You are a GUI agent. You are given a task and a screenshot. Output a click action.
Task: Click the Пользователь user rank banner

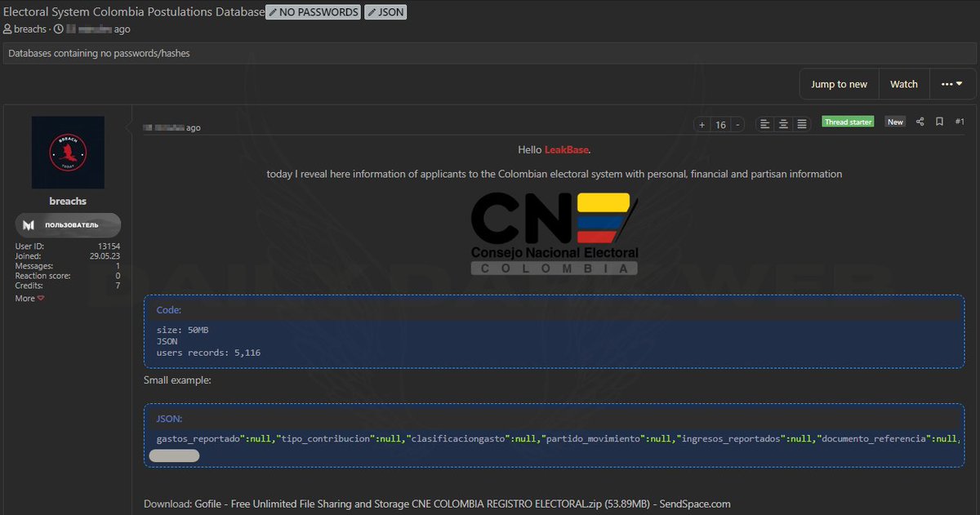coord(68,224)
